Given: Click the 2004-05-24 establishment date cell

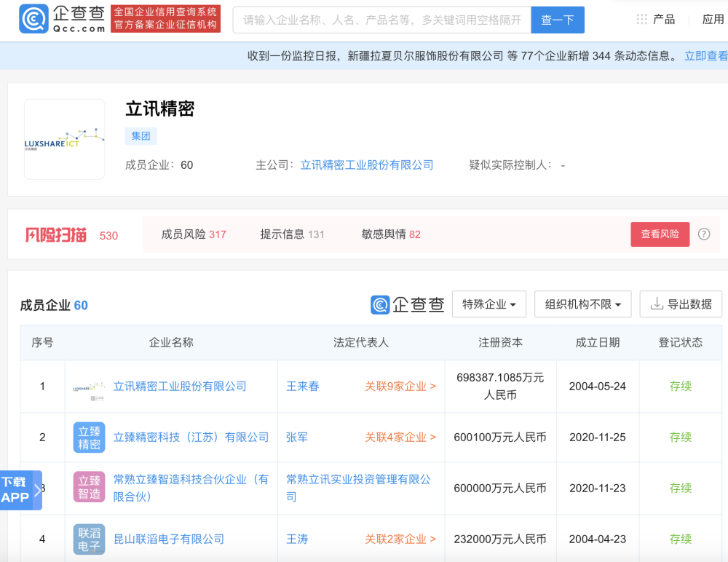Looking at the screenshot, I should pyautogui.click(x=598, y=387).
